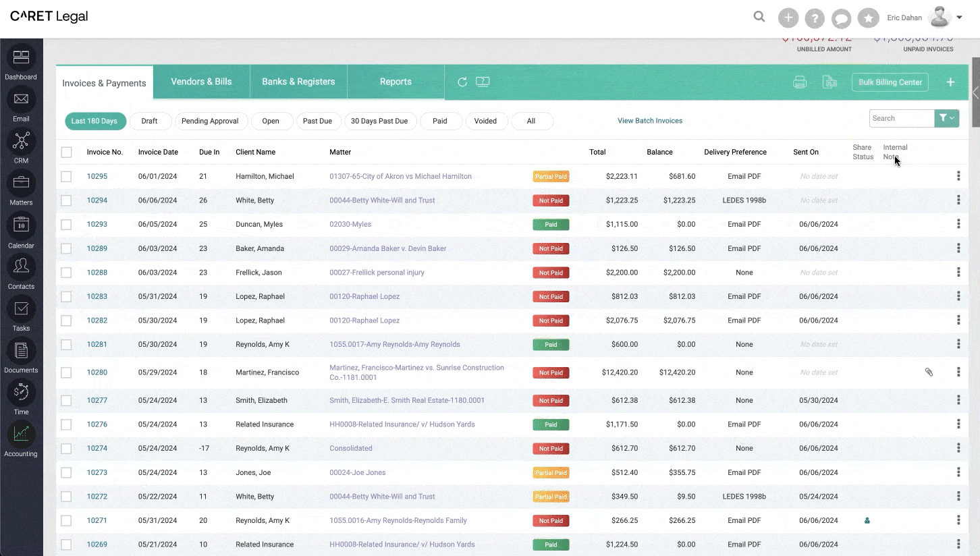Click the plus icon to add invoice
The height and width of the screenshot is (556, 980).
[950, 82]
